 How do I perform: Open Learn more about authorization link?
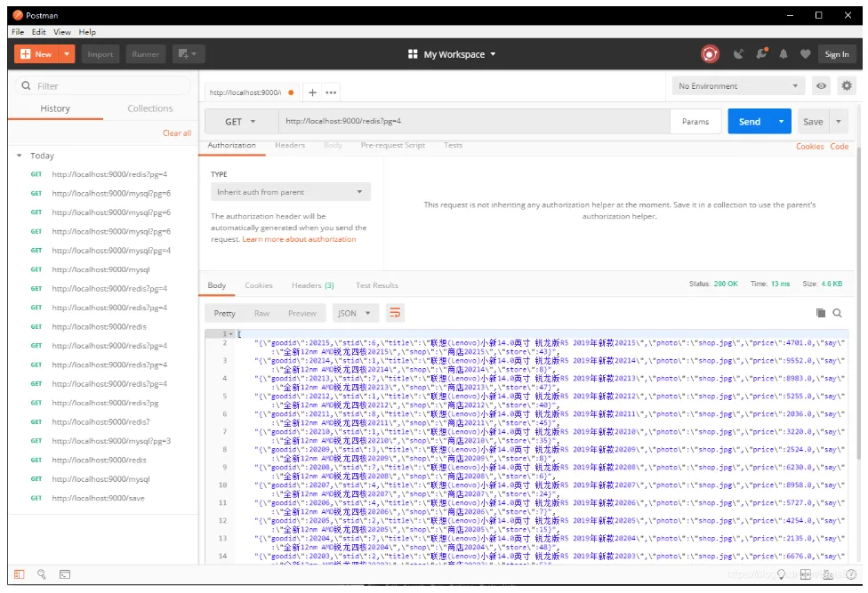click(299, 239)
